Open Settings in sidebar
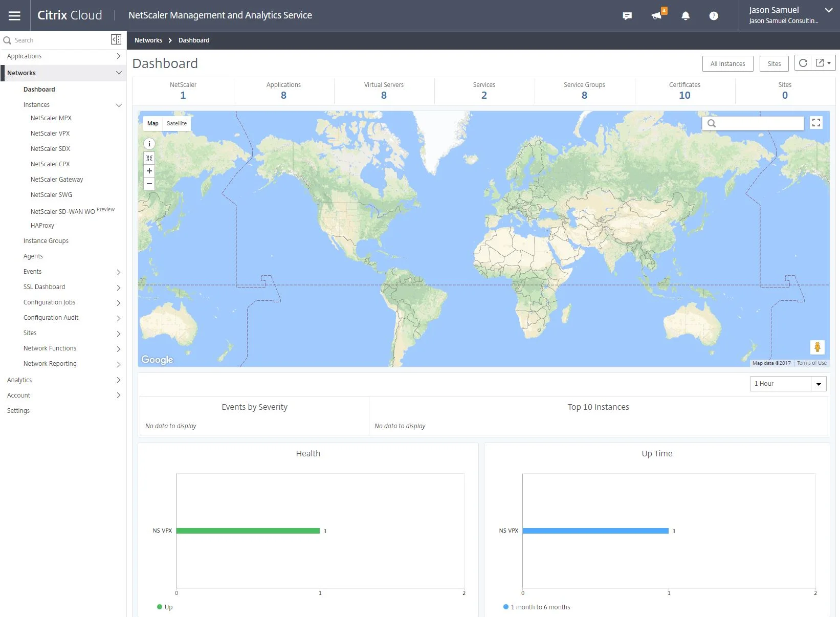 (18, 411)
